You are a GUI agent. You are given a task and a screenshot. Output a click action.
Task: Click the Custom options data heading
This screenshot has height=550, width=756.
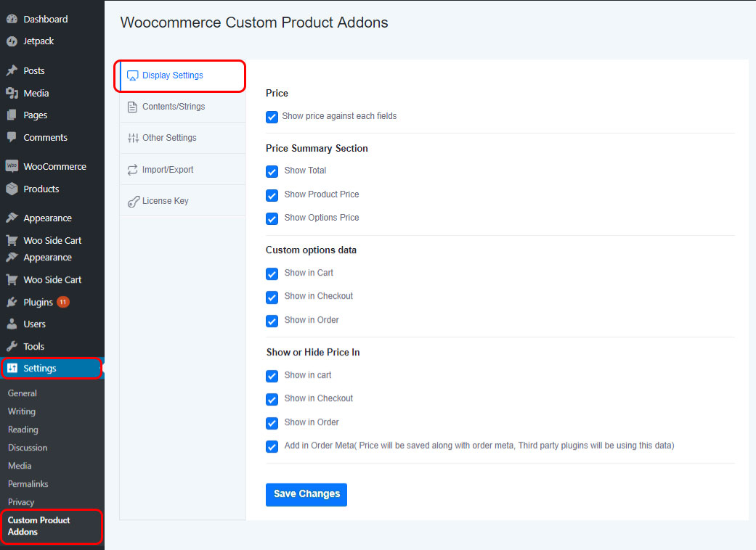pyautogui.click(x=311, y=250)
